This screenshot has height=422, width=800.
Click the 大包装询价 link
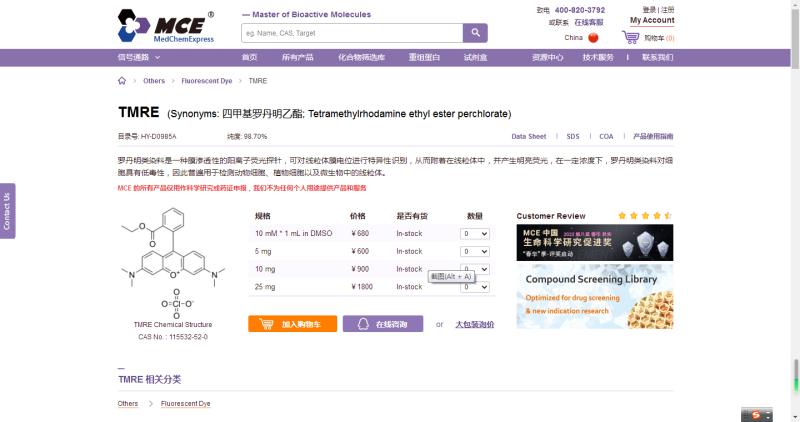coord(474,324)
